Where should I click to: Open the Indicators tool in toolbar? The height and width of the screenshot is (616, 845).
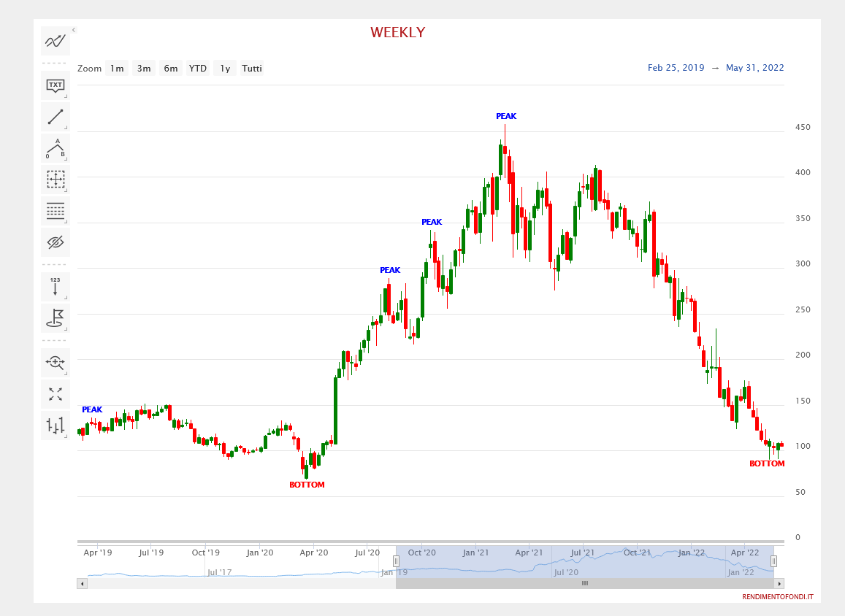pos(56,41)
